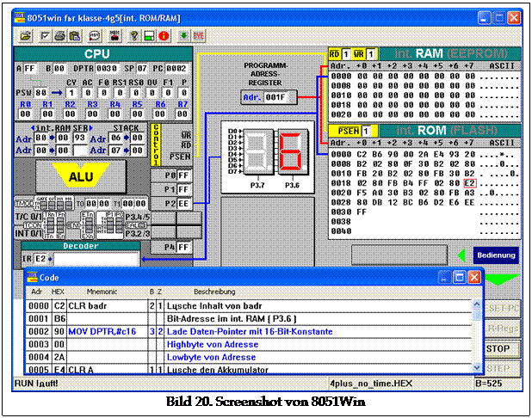Viewport: 532px width, 418px height.
Task: Click the left arrow before int.RAM
Action: click(x=33, y=128)
